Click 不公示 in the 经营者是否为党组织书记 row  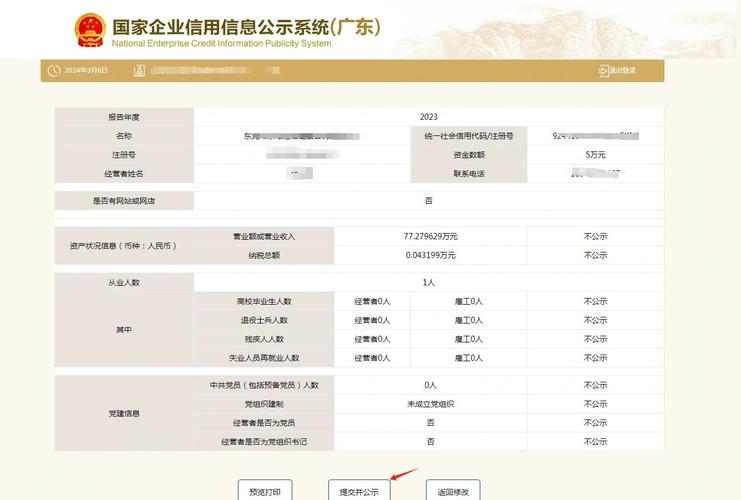(x=595, y=441)
